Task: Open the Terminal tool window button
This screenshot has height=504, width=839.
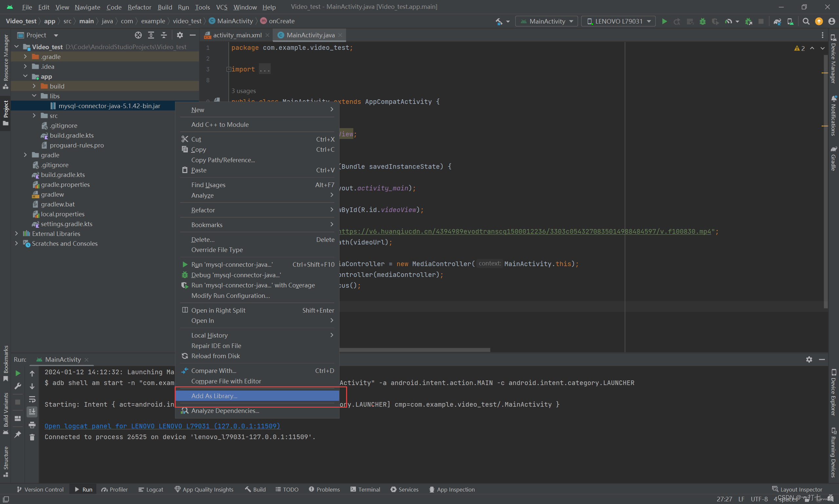Action: pyautogui.click(x=365, y=489)
